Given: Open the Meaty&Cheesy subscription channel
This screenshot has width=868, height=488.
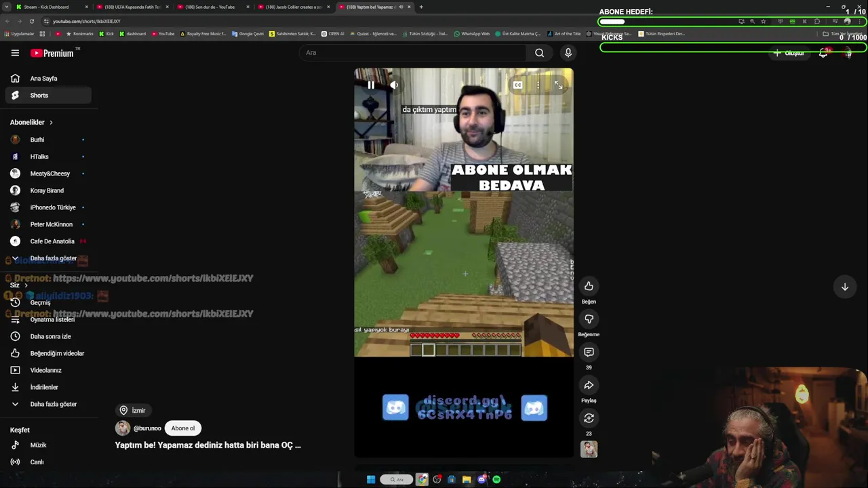Looking at the screenshot, I should (x=47, y=174).
